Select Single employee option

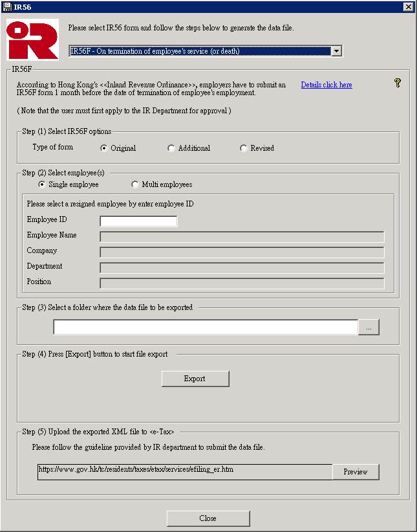43,184
